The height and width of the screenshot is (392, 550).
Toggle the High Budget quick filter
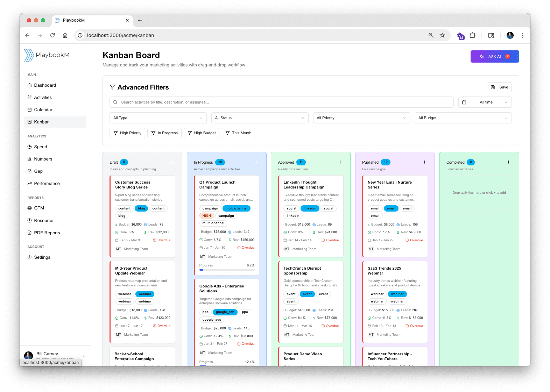pyautogui.click(x=202, y=133)
